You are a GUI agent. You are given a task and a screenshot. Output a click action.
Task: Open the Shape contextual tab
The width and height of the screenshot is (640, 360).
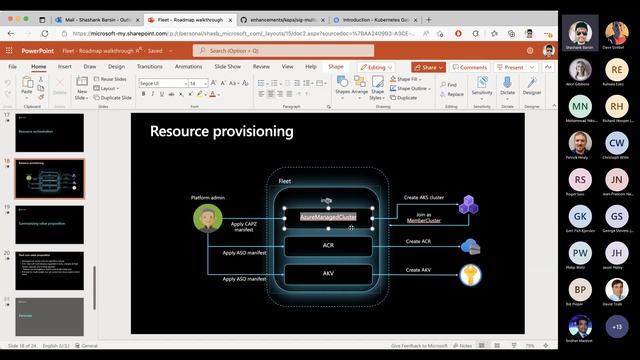tap(336, 67)
